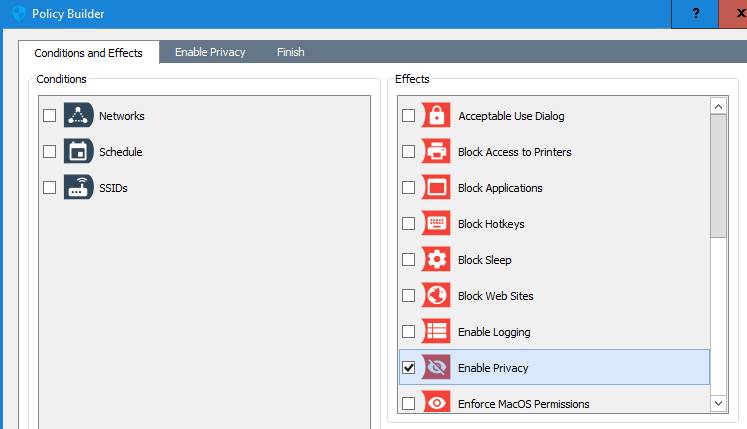Click the Block Web Sites globe icon
The height and width of the screenshot is (429, 747).
coord(436,296)
